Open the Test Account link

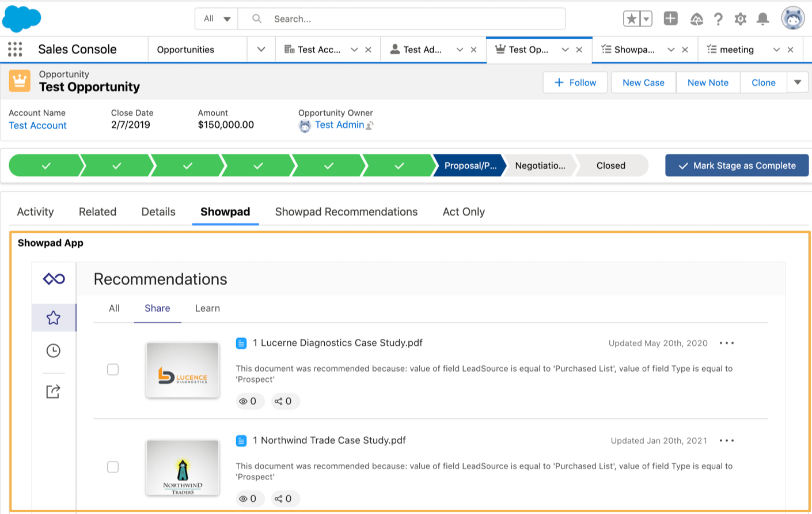tap(37, 125)
